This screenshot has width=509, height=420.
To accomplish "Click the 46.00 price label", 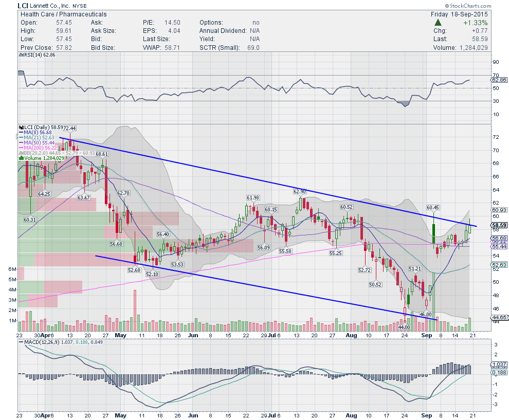I will (x=426, y=315).
